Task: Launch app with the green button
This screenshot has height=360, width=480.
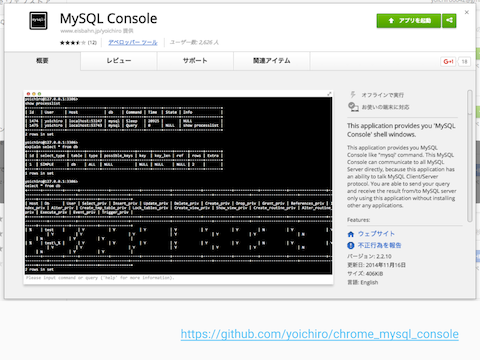Action: [409, 21]
